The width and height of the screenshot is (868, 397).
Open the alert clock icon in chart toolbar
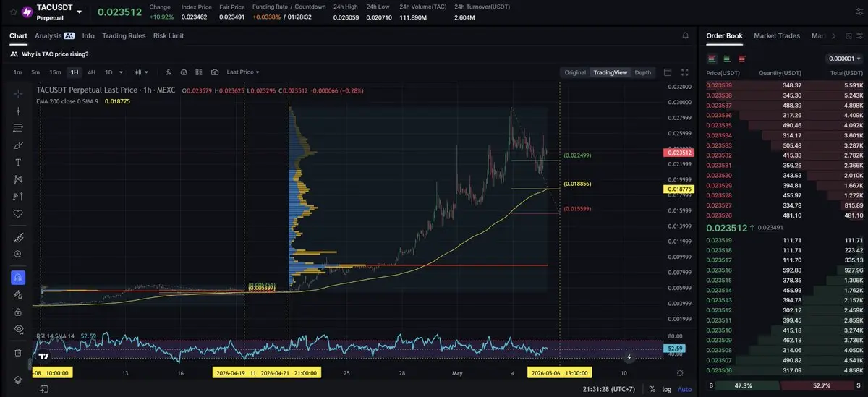(x=184, y=72)
